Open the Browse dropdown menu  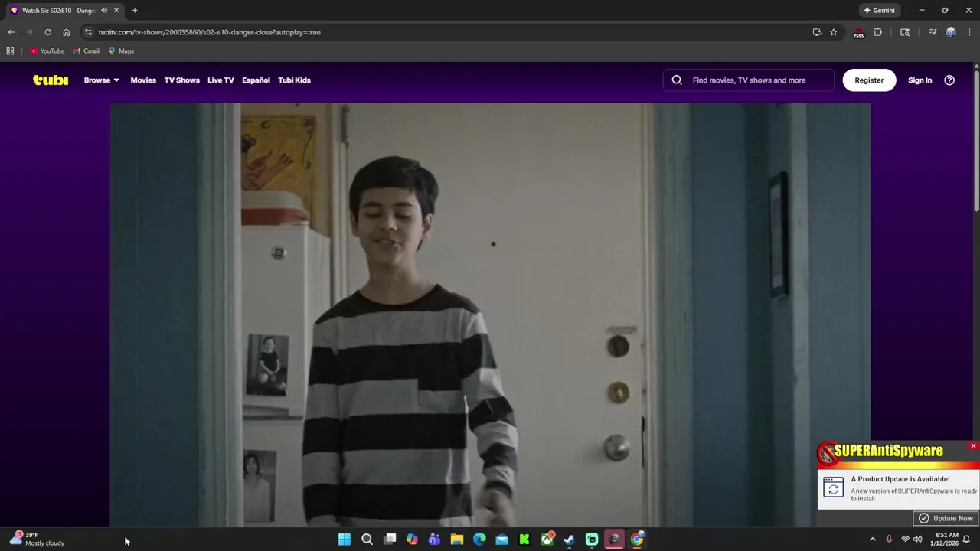click(101, 80)
